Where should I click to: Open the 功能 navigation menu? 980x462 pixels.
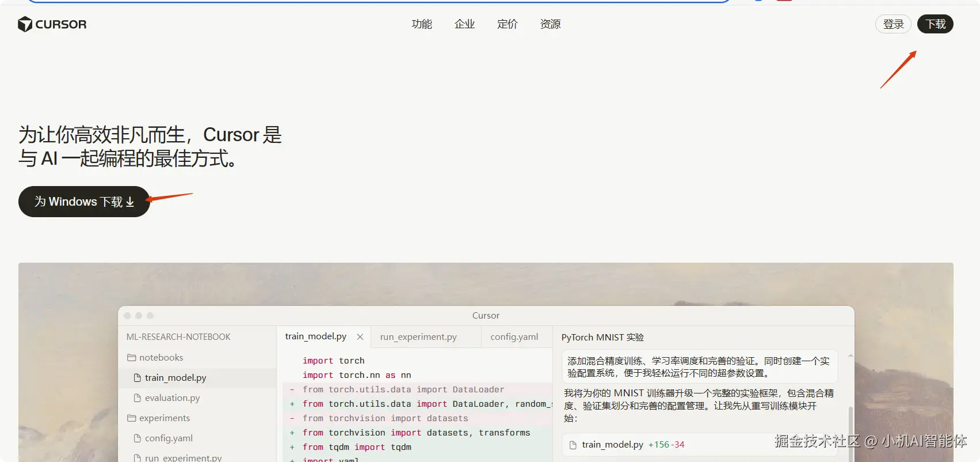tap(422, 24)
